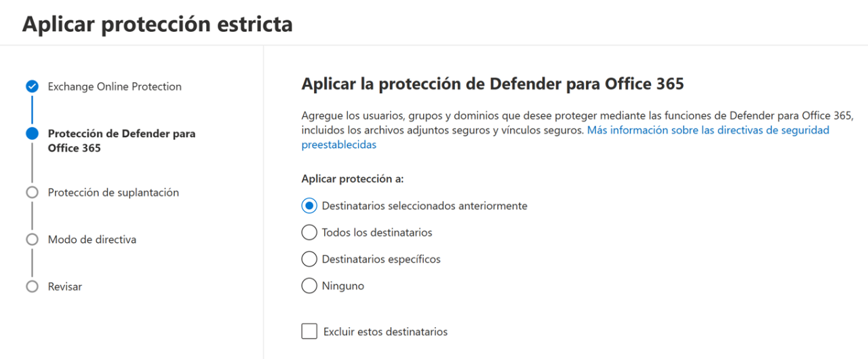This screenshot has height=359, width=868.
Task: Enable the Excluir estos destinatarios checkbox
Action: (x=309, y=331)
